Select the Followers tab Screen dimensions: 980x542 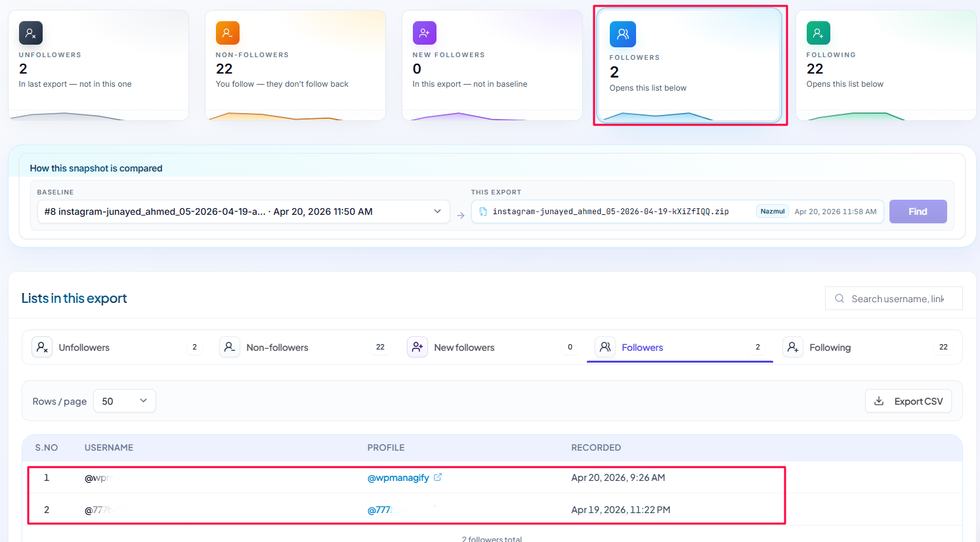[679, 347]
